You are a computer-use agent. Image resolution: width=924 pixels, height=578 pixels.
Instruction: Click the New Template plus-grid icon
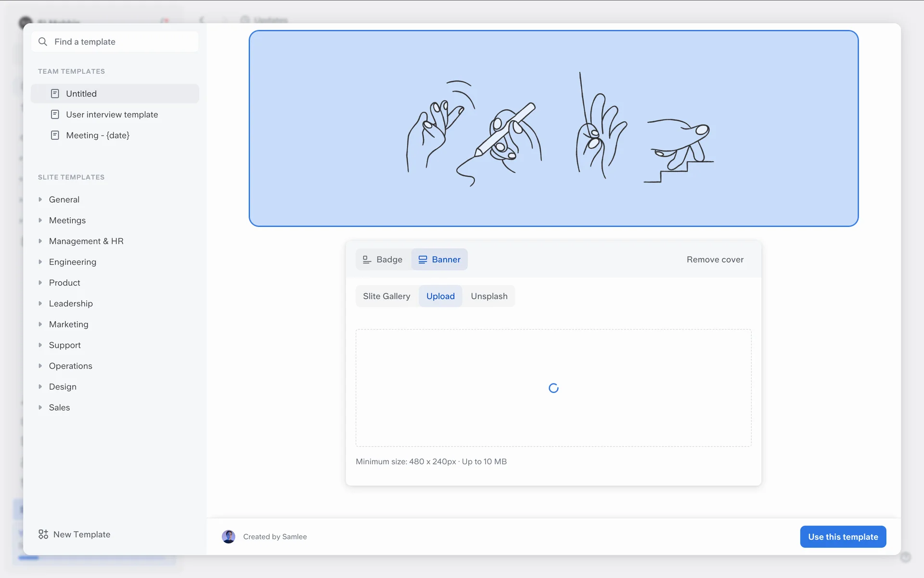coord(43,534)
